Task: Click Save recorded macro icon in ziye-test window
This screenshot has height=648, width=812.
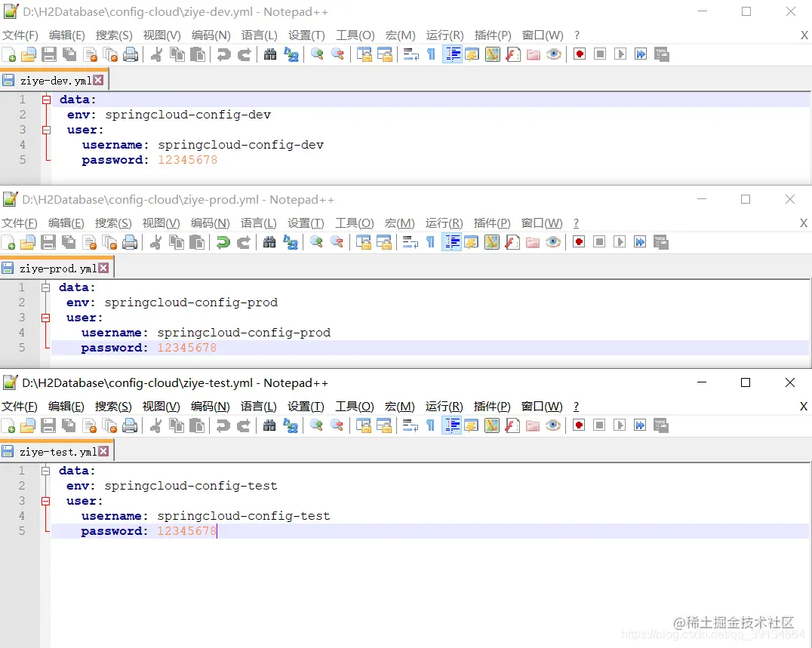Action: pyautogui.click(x=661, y=425)
